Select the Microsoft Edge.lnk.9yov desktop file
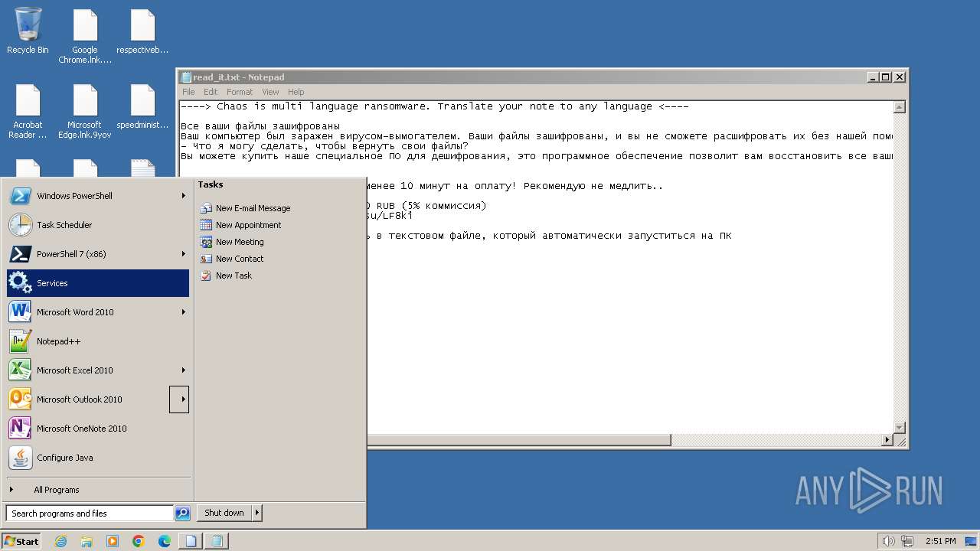The width and height of the screenshot is (980, 551). [85, 112]
